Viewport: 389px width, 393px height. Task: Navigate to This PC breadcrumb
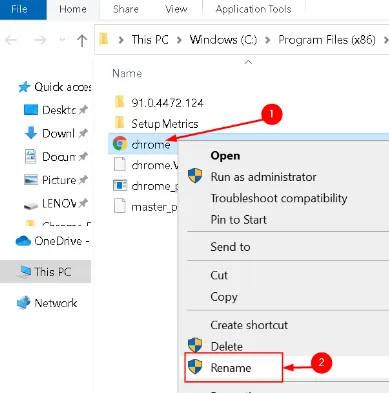pyautogui.click(x=150, y=40)
